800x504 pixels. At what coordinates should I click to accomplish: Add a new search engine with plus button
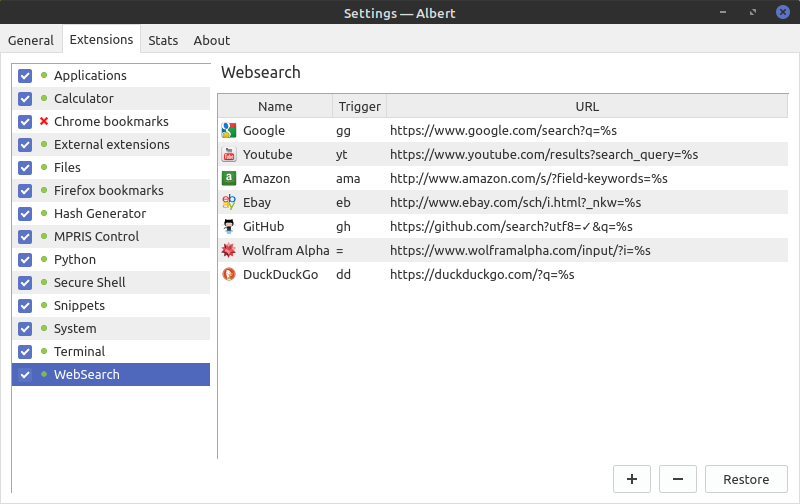point(632,479)
